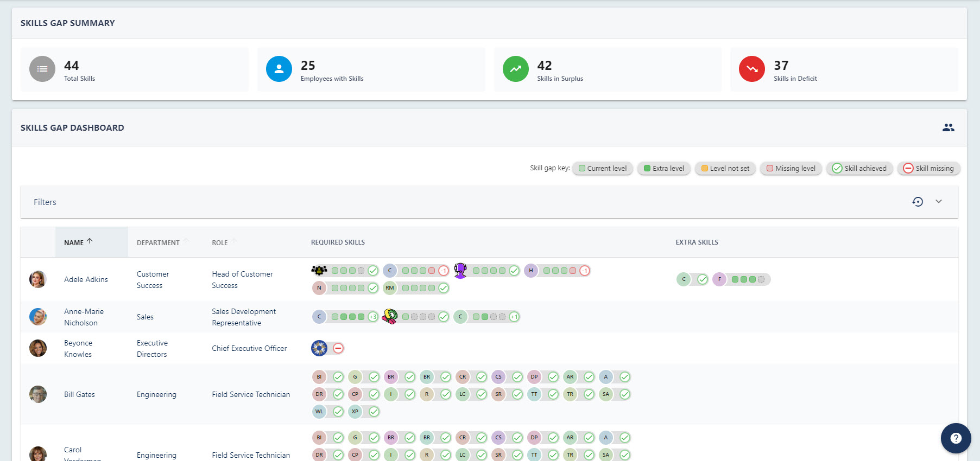The height and width of the screenshot is (461, 980).
Task: Sort by the ROLE column header
Action: [x=220, y=242]
